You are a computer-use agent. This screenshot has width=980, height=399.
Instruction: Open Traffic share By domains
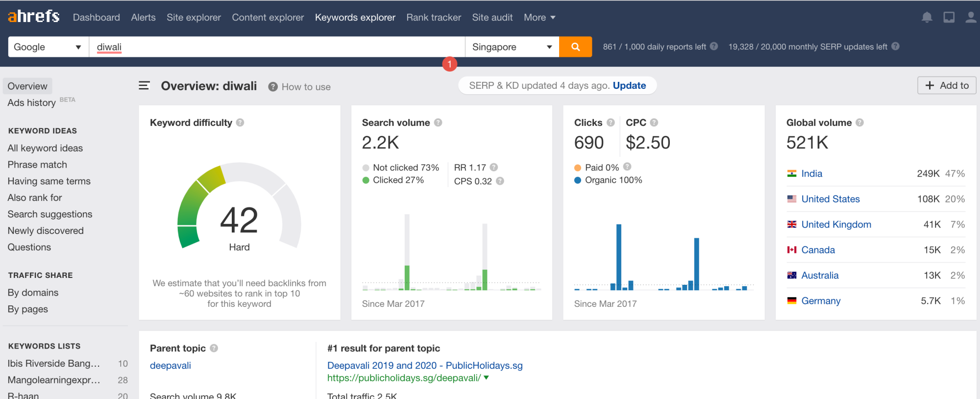(33, 293)
